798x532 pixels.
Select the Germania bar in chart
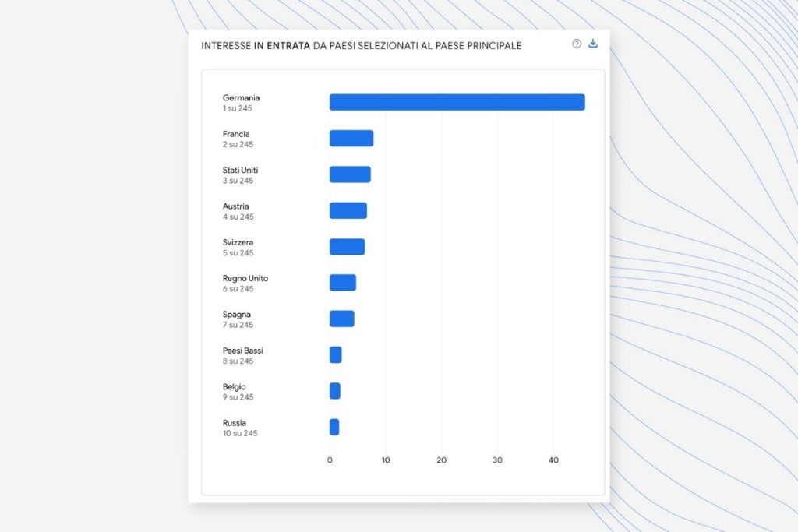tap(457, 102)
